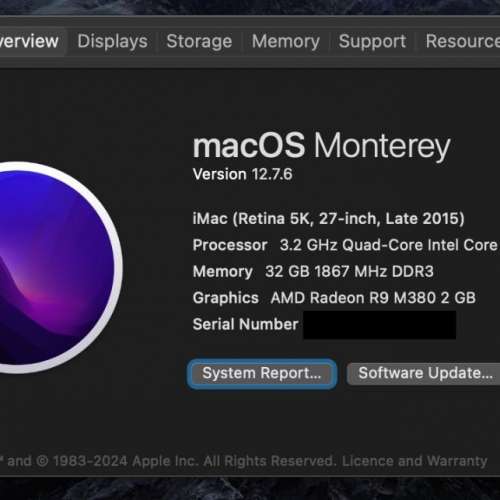The height and width of the screenshot is (500, 500).
Task: Open System Report
Action: point(262,373)
